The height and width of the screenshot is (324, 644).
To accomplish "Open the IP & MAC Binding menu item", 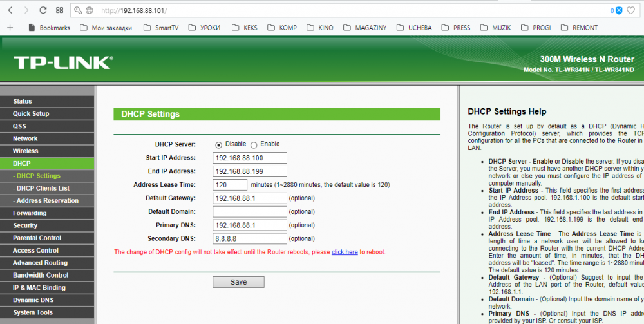I will pos(47,287).
